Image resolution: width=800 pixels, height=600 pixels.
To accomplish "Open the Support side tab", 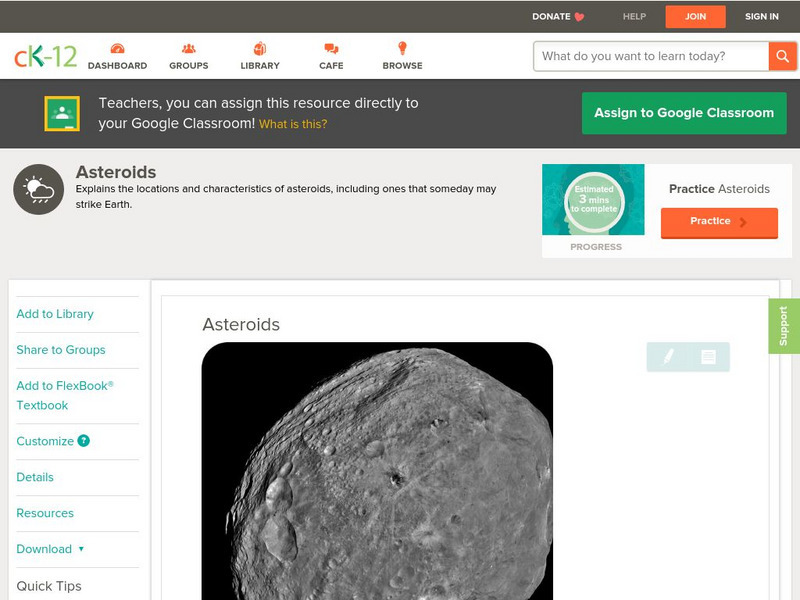I will click(783, 326).
